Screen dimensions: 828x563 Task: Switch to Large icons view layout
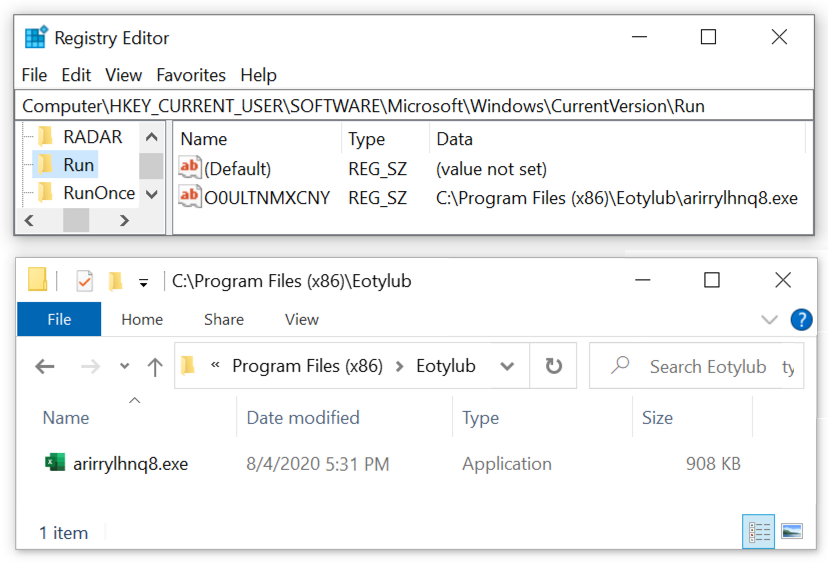[x=792, y=531]
